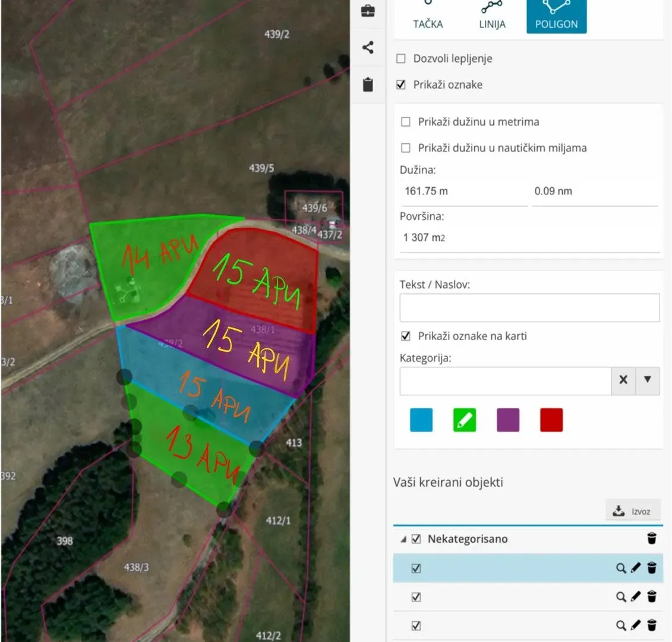Zoom to the highlighted object using magnifier
Viewport: 672px width, 642px height.
tap(620, 568)
